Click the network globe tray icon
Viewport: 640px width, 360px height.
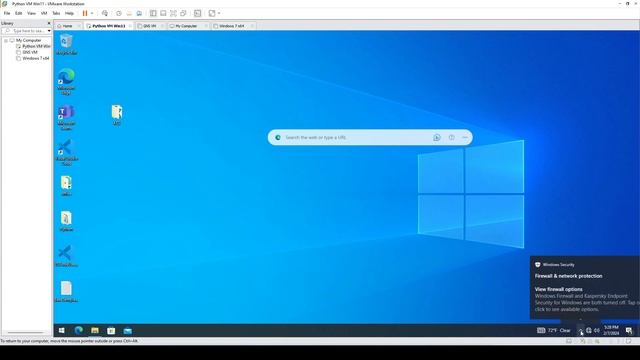589,331
